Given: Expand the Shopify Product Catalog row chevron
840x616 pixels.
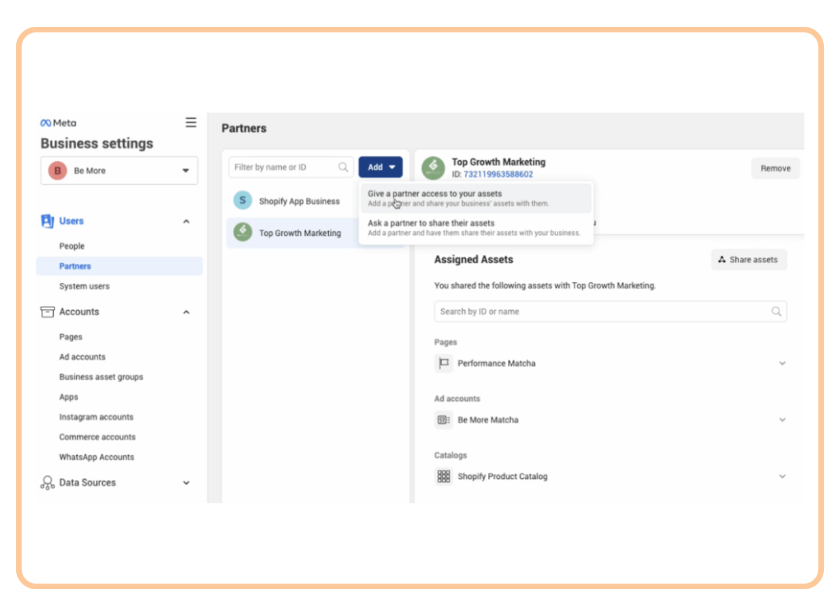Looking at the screenshot, I should click(x=782, y=476).
